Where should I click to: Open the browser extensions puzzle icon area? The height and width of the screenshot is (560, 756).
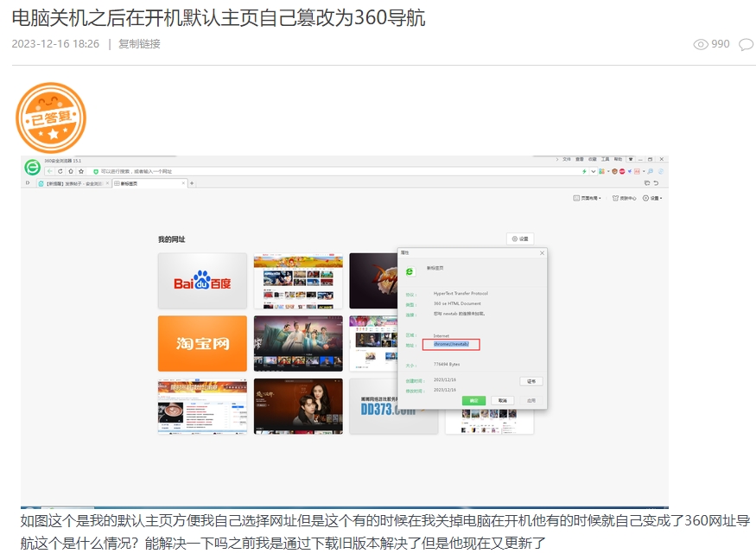pos(601,171)
